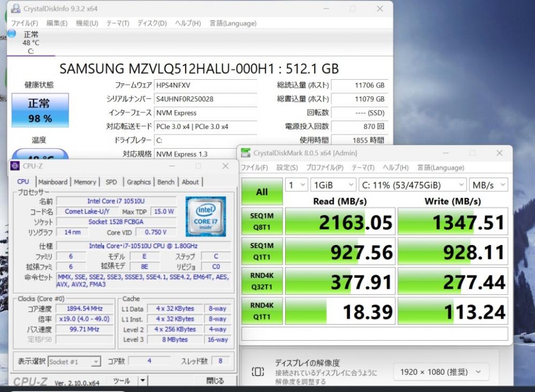Close the CPU-Z window
The height and width of the screenshot is (392, 535).
click(x=226, y=166)
